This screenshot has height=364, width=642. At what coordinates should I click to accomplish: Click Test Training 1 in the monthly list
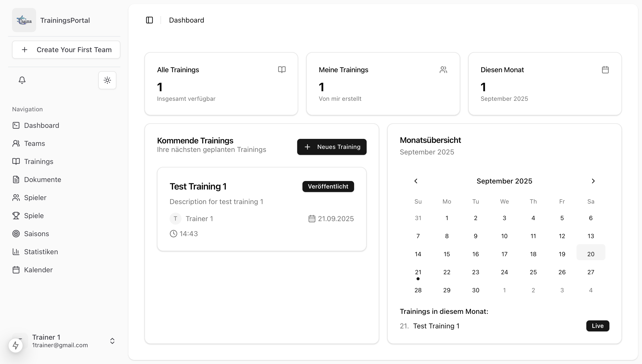click(436, 326)
